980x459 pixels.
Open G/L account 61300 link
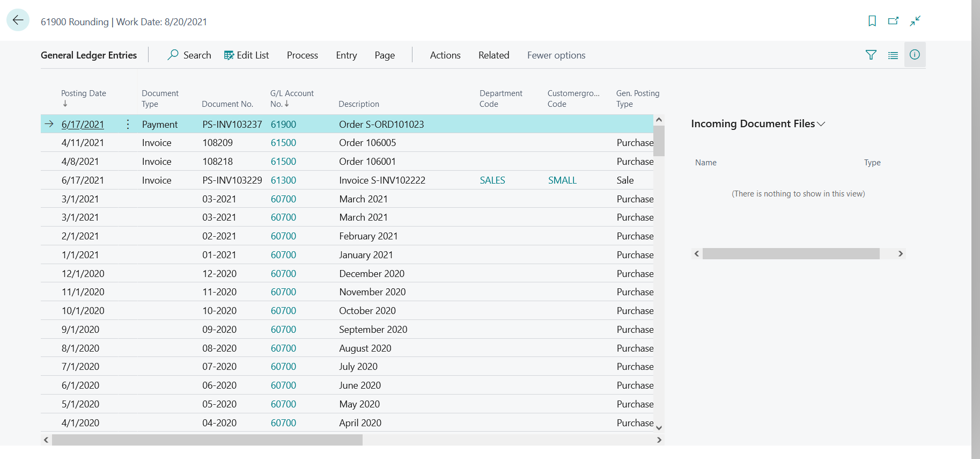(x=283, y=180)
